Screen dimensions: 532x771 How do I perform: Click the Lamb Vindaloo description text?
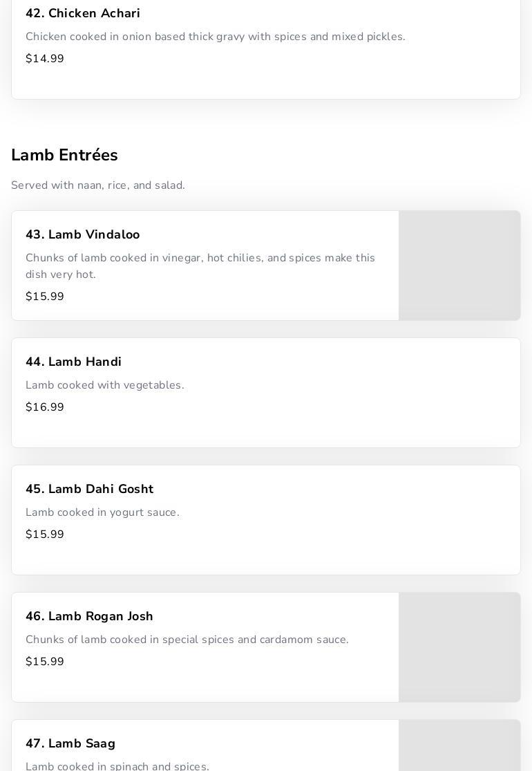tap(200, 266)
